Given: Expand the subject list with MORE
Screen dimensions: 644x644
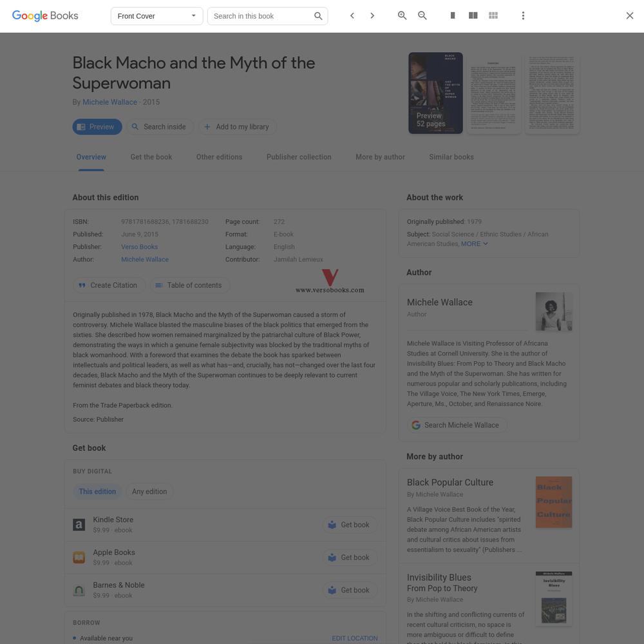Looking at the screenshot, I should [475, 244].
